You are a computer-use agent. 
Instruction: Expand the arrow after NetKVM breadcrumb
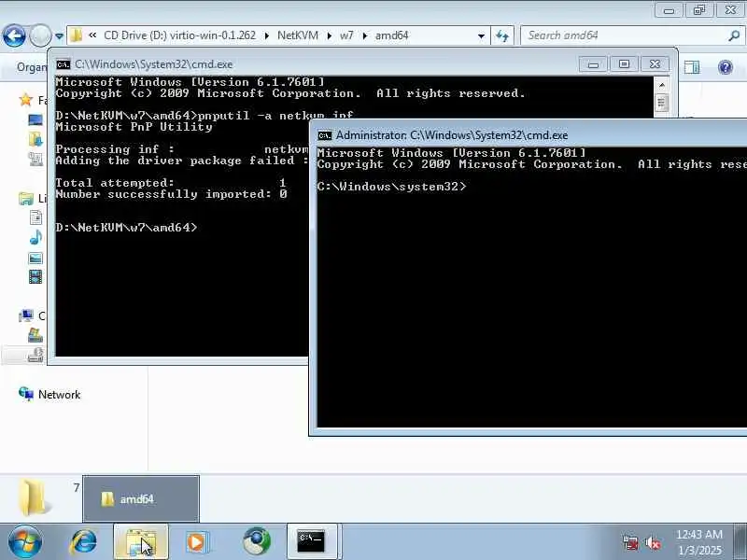pos(330,35)
